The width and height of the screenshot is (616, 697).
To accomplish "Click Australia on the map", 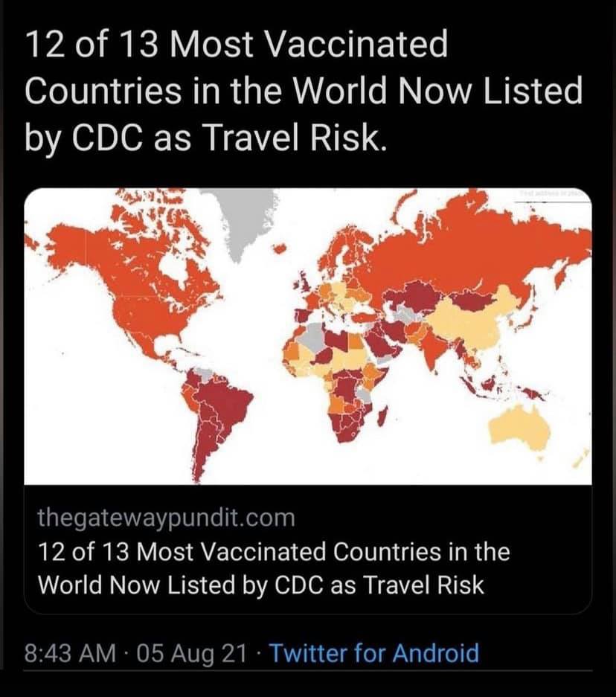I will pos(521,428).
